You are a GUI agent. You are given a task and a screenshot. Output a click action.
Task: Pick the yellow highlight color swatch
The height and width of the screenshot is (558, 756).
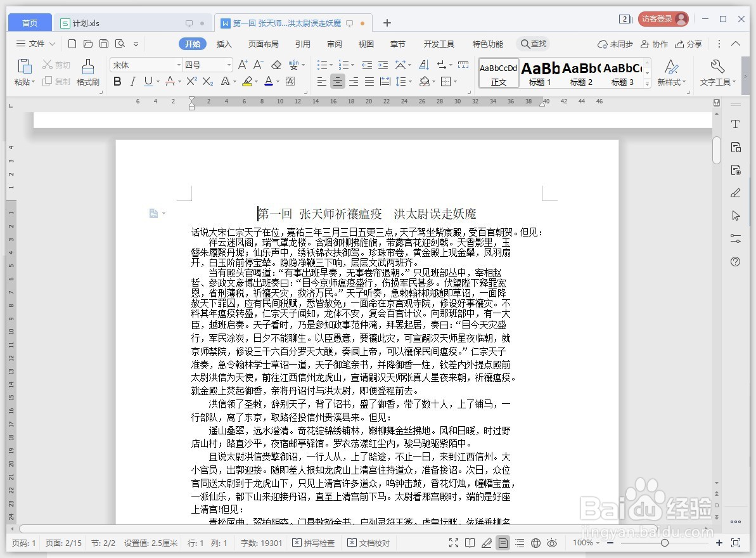(247, 82)
